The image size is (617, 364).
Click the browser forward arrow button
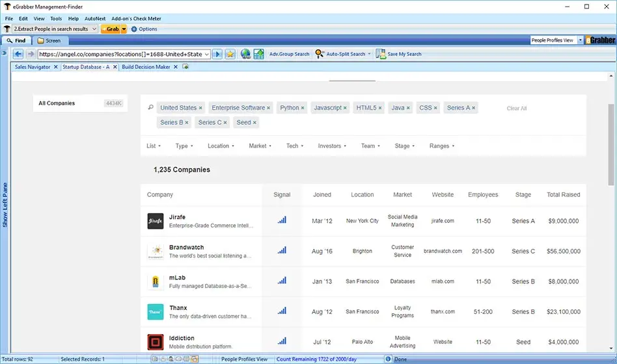(x=31, y=54)
